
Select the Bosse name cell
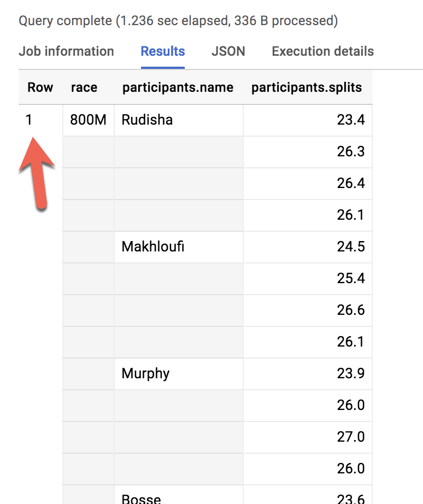click(x=141, y=497)
